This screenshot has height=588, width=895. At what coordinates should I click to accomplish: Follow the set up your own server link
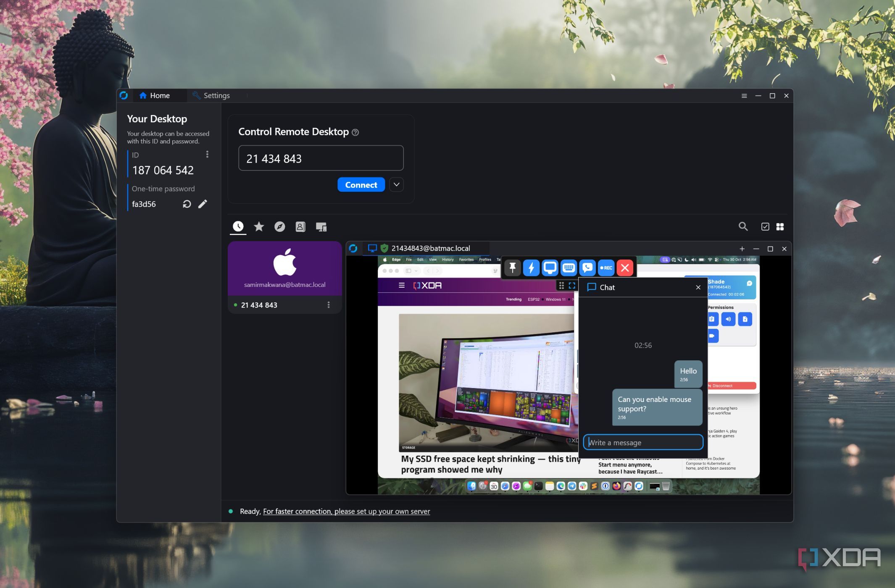pyautogui.click(x=346, y=511)
